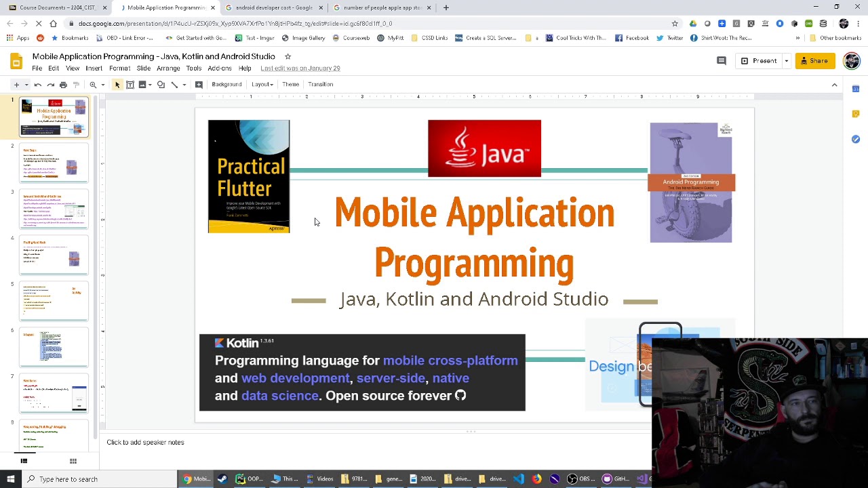The image size is (868, 488).
Task: Open the Chrome three-dot menu
Action: pos(859,23)
